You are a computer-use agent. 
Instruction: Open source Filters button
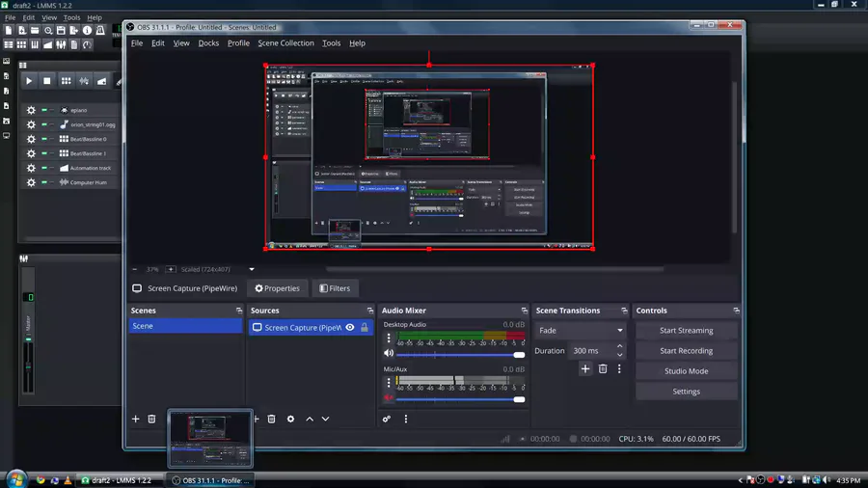[x=335, y=288]
